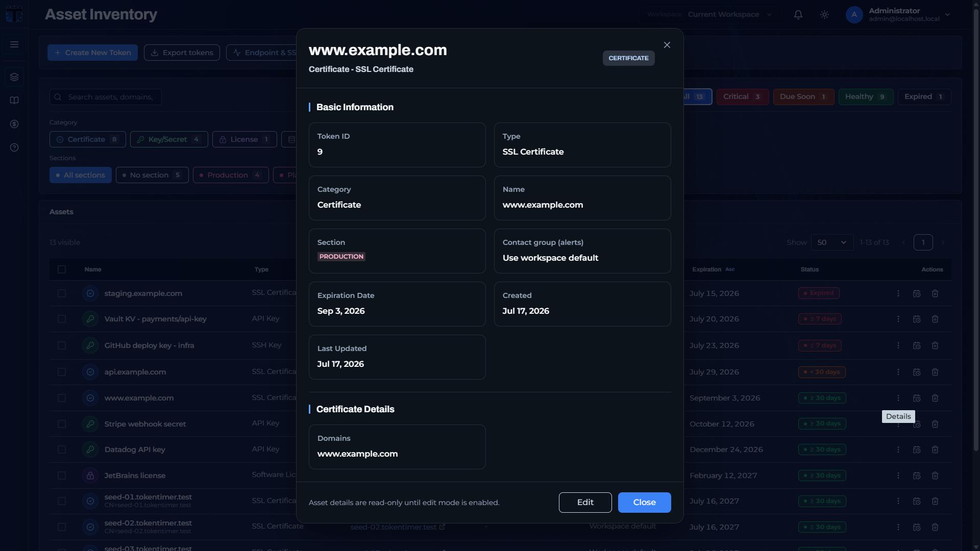Screen dimensions: 980x551
Task: Open the book icon in sidebar
Action: pos(14,101)
